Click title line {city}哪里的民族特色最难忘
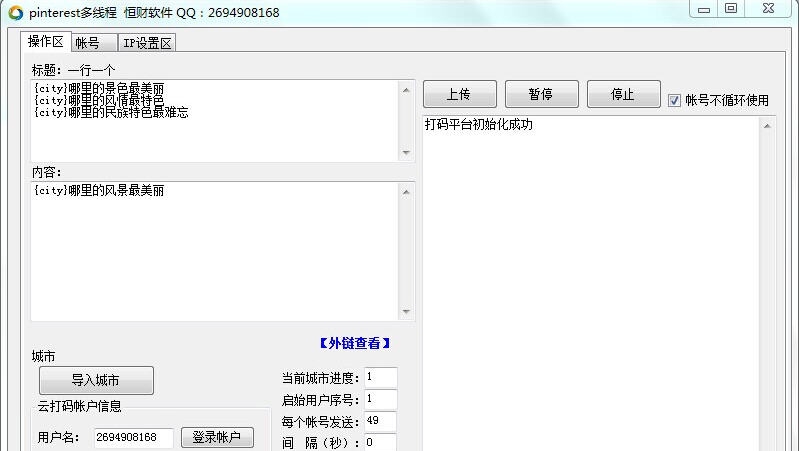Image resolution: width=799 pixels, height=451 pixels. (111, 112)
